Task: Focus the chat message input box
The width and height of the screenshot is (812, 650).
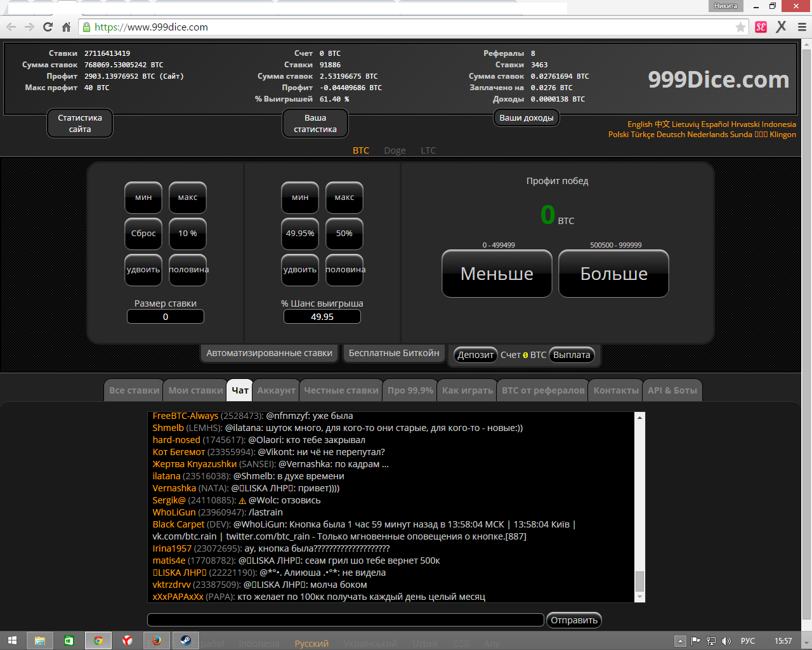Action: (x=346, y=620)
